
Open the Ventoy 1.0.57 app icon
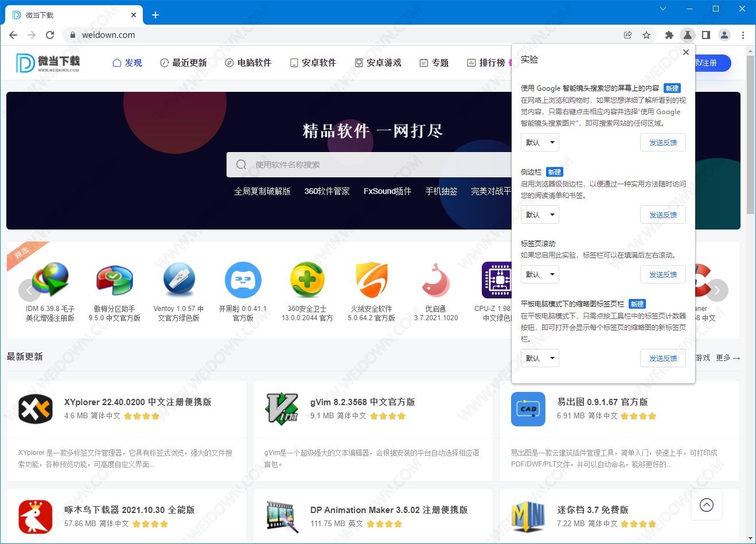coord(179,279)
